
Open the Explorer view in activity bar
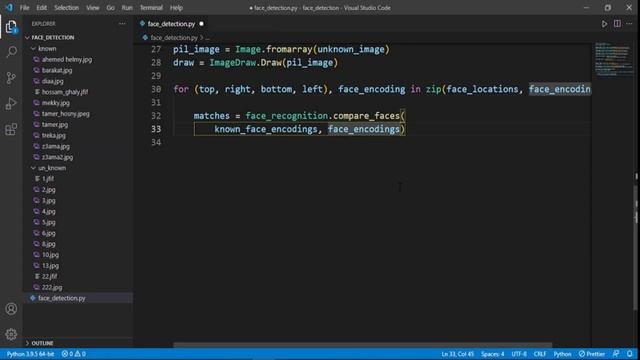[x=11, y=27]
